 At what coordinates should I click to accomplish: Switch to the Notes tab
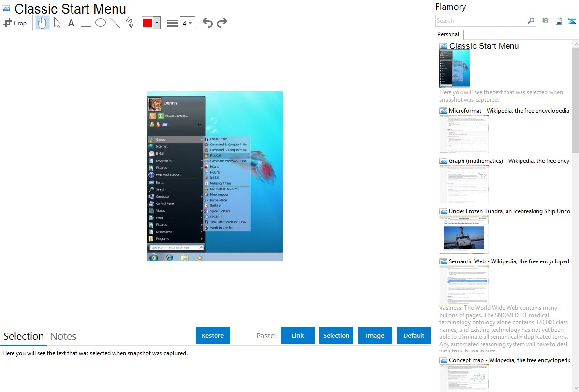coord(63,336)
